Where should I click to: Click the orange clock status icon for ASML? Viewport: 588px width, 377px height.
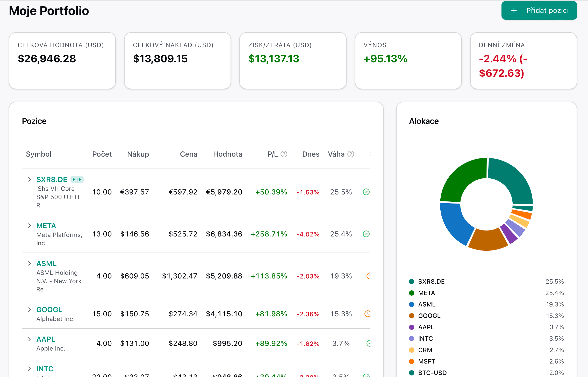(x=369, y=276)
